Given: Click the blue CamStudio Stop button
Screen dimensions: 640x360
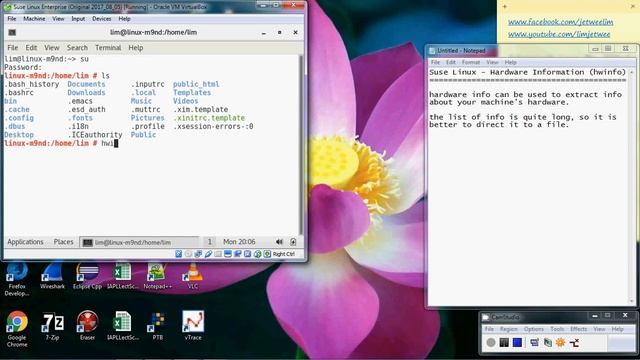Looking at the screenshot, I should click(517, 342).
